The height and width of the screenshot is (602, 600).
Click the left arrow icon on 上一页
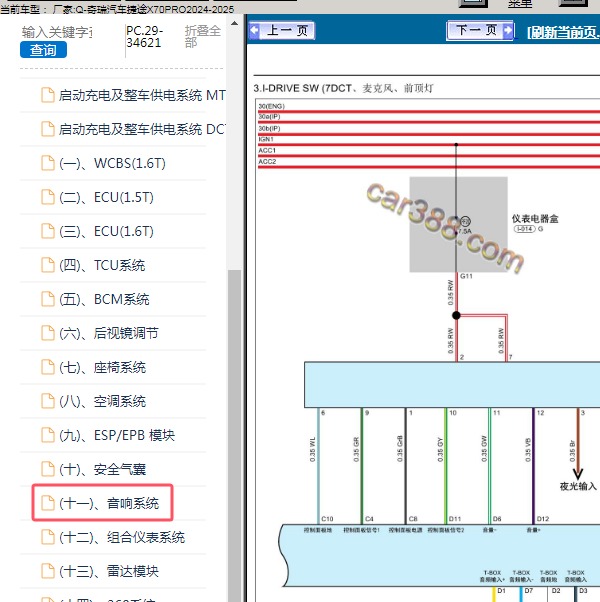coord(255,30)
